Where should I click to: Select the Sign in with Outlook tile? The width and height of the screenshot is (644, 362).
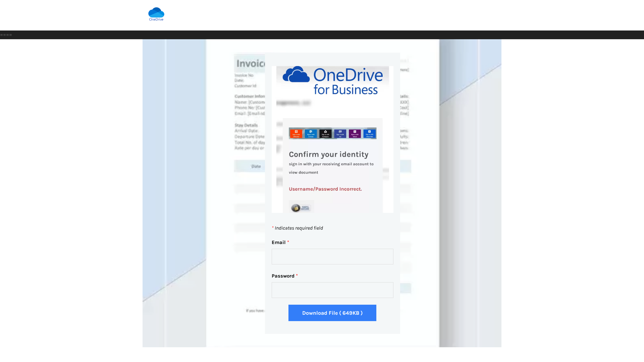click(311, 133)
